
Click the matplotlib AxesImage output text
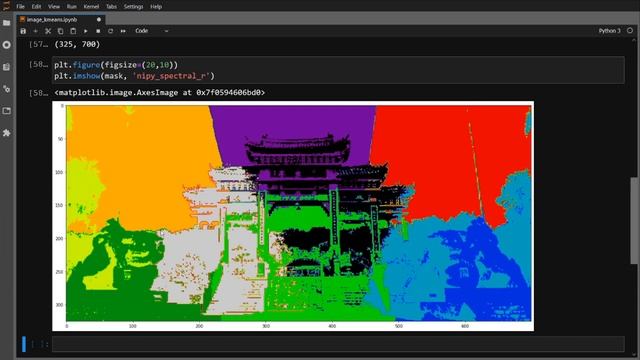(160, 93)
